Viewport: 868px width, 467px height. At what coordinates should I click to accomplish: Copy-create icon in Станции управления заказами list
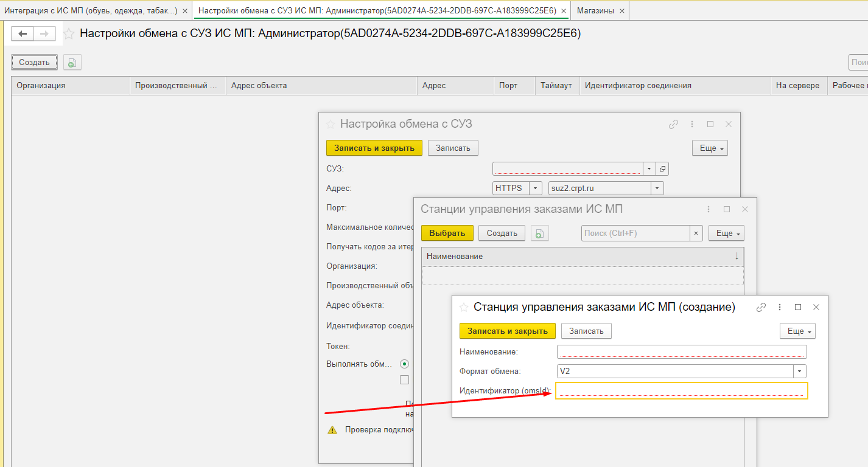click(x=539, y=233)
